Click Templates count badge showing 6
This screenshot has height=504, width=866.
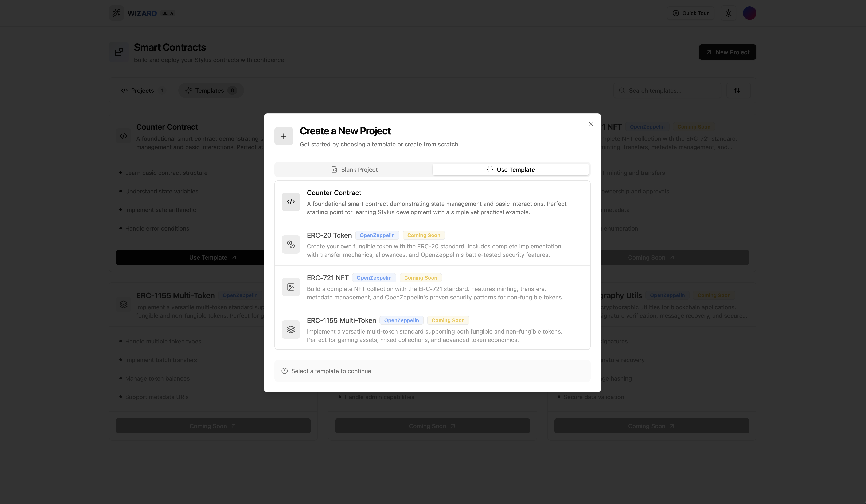pos(232,91)
